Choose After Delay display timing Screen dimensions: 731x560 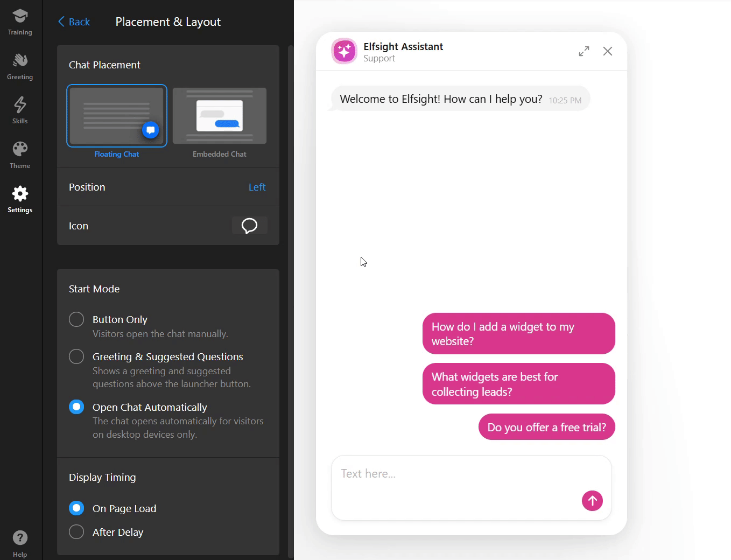pos(76,532)
